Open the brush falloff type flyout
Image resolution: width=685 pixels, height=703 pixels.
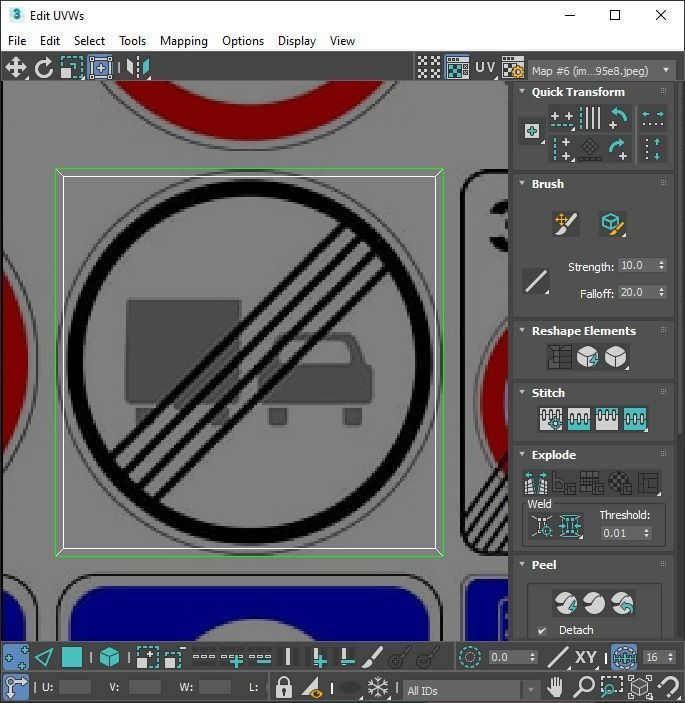pos(536,282)
